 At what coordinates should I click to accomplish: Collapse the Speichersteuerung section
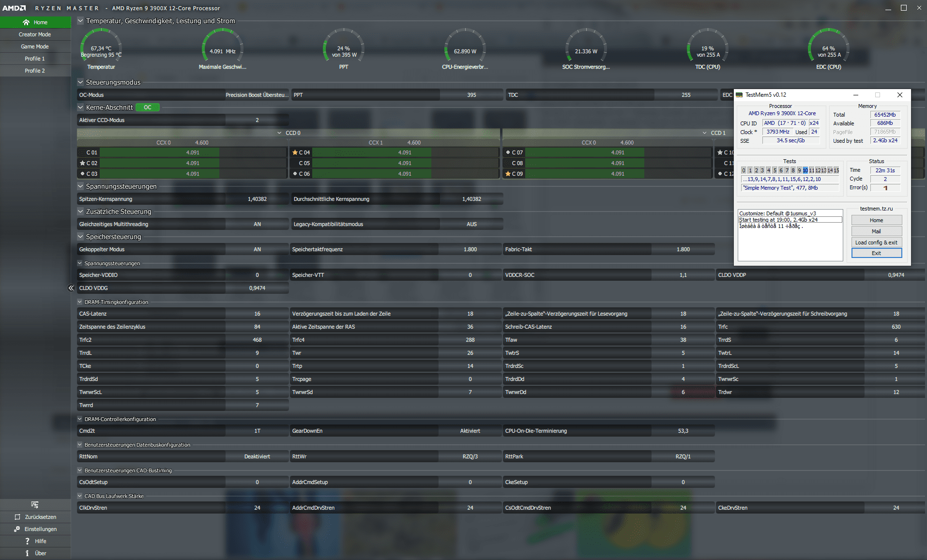pos(80,237)
